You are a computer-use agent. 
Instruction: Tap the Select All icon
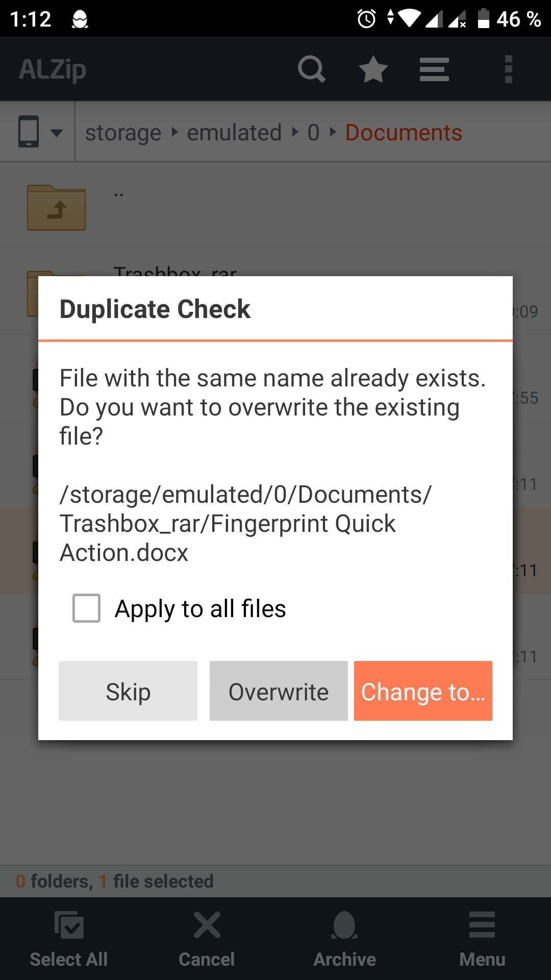pyautogui.click(x=69, y=924)
